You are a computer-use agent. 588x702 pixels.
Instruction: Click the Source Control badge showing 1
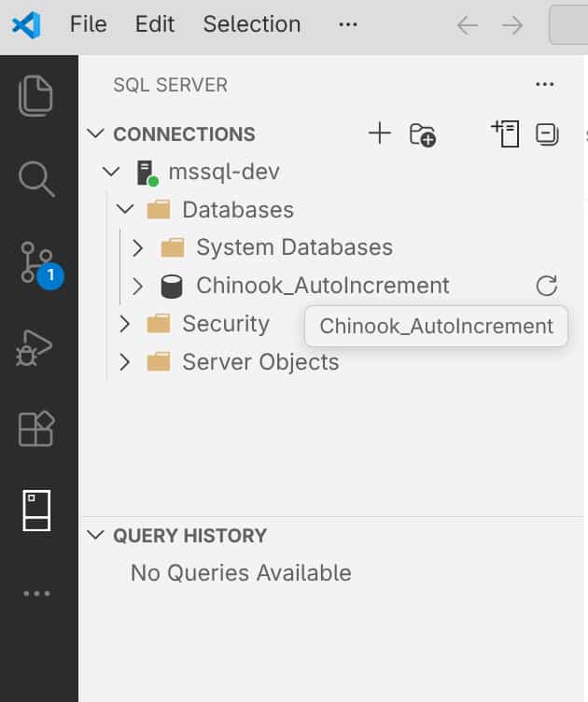(50, 274)
